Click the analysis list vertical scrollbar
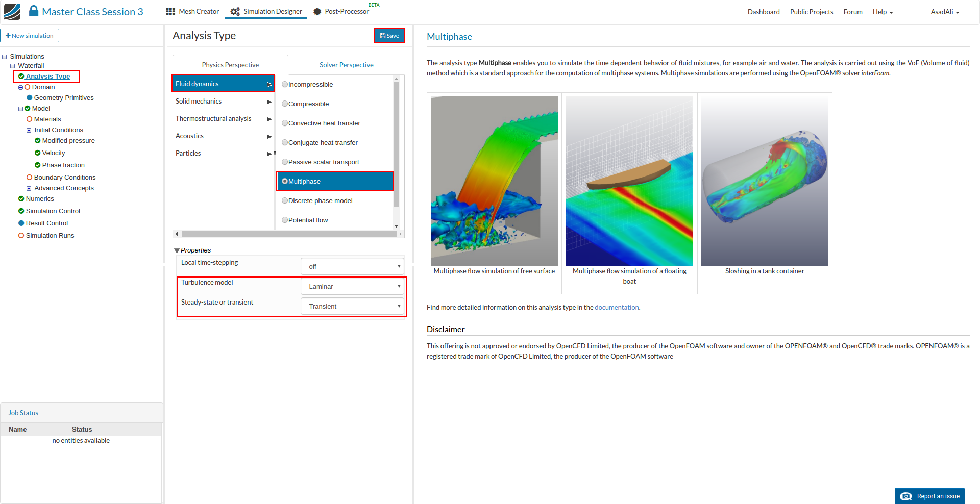980x504 pixels. coord(396,144)
